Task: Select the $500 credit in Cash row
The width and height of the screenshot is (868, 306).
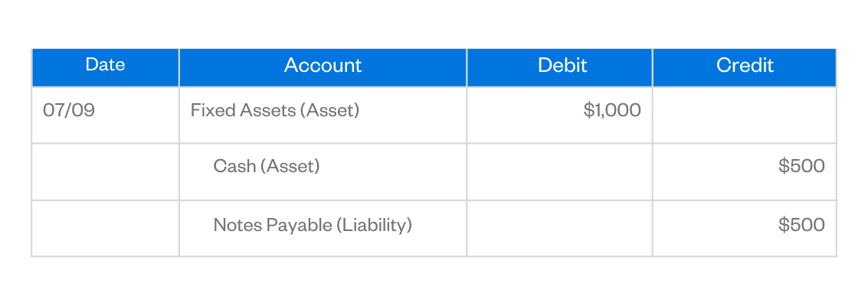Action: pyautogui.click(x=801, y=166)
